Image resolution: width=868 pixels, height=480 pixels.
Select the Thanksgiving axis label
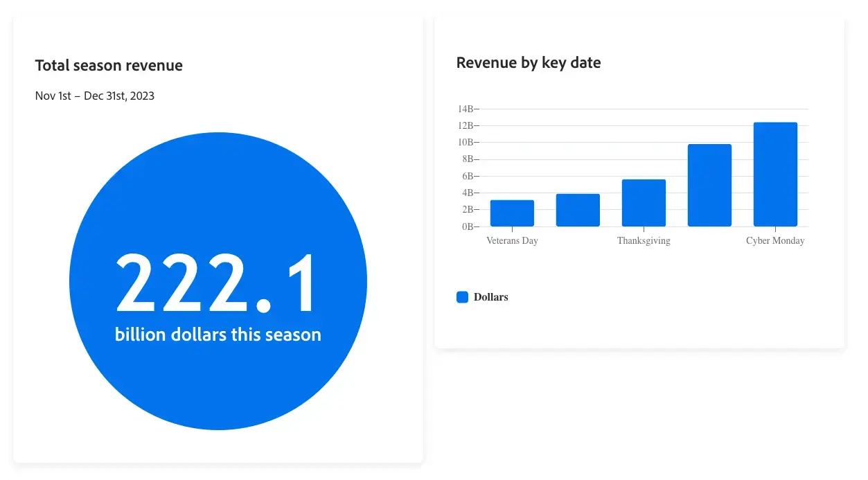point(644,240)
